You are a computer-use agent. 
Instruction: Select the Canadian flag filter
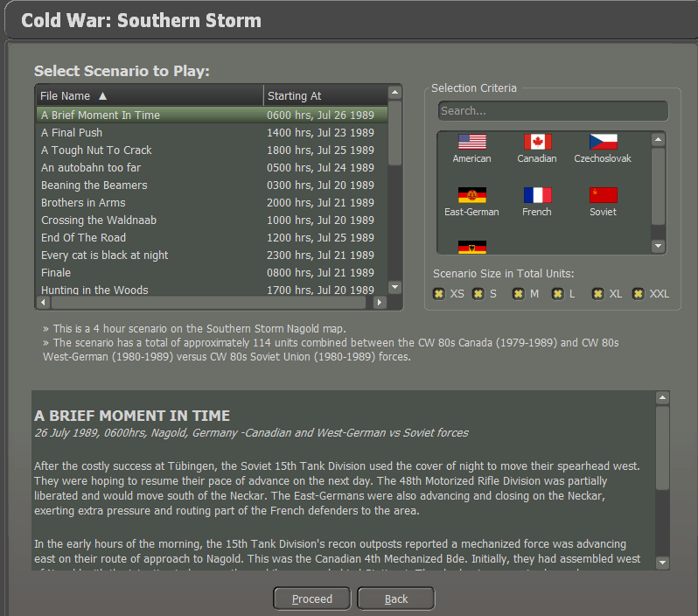(537, 142)
